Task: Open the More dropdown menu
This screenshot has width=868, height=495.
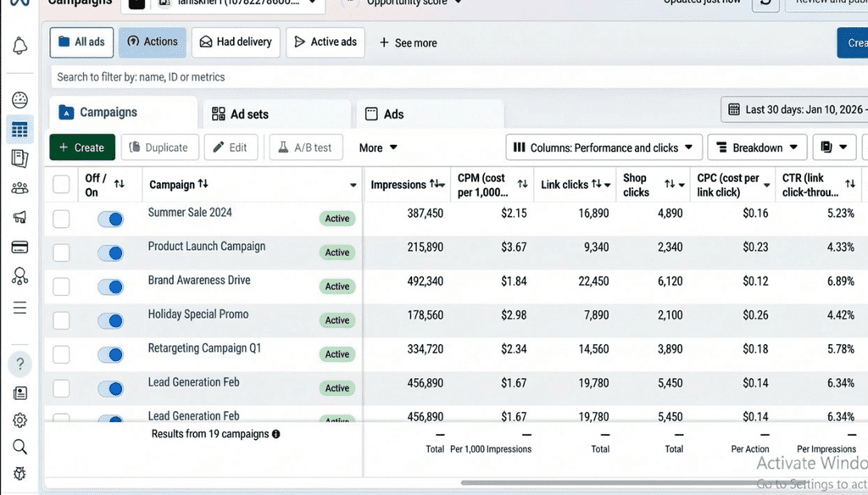Action: click(x=378, y=147)
